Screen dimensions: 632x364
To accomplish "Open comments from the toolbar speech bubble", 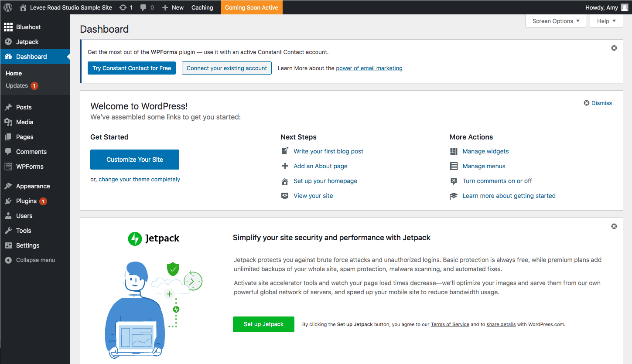I will coord(143,8).
